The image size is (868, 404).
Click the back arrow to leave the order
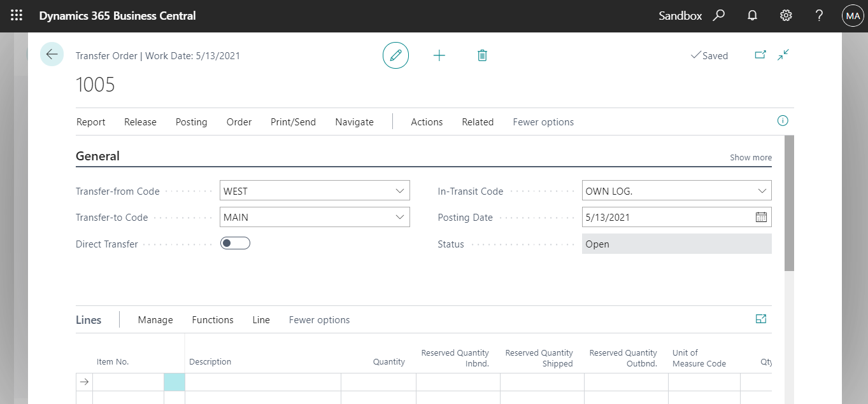point(52,54)
